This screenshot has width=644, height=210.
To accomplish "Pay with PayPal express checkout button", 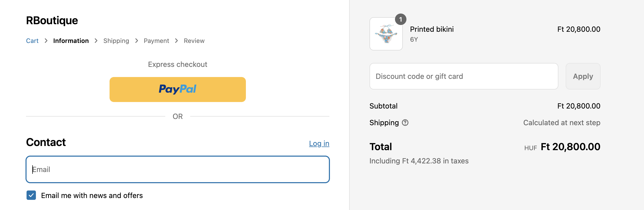I will [x=177, y=89].
